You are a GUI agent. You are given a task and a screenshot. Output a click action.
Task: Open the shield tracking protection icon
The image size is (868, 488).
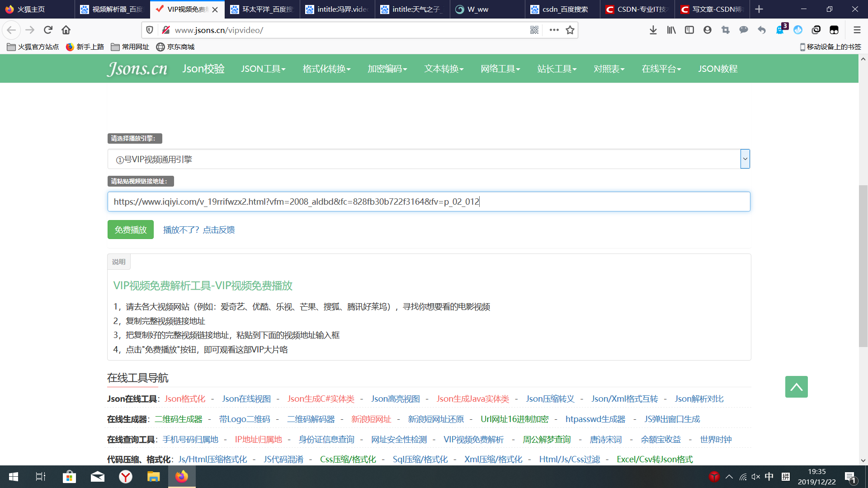pyautogui.click(x=150, y=30)
